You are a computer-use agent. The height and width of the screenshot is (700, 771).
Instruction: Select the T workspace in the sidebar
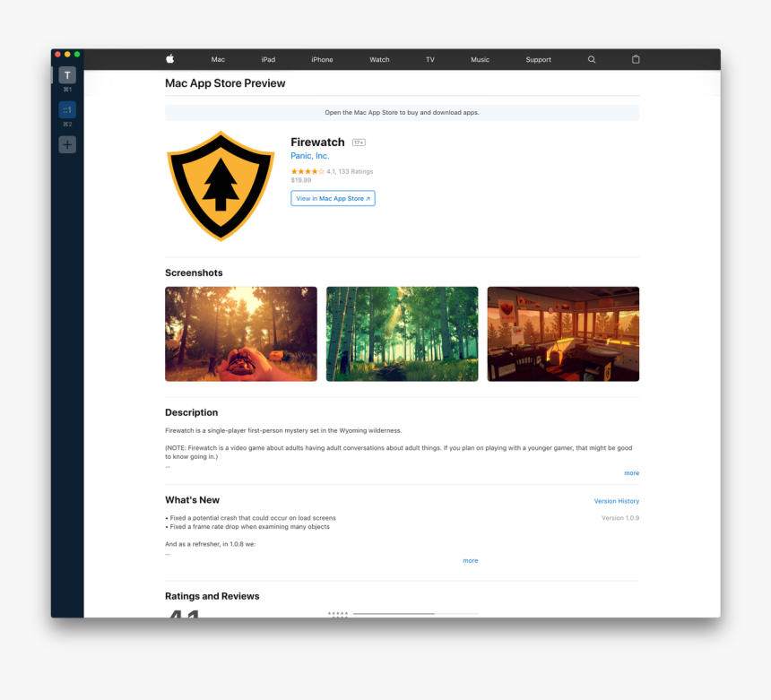[67, 75]
